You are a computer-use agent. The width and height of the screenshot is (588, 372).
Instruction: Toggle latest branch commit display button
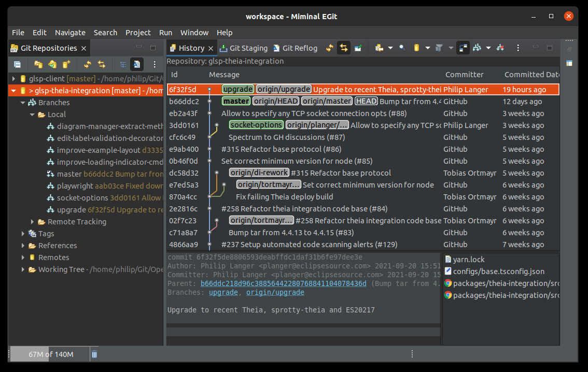[x=137, y=64]
